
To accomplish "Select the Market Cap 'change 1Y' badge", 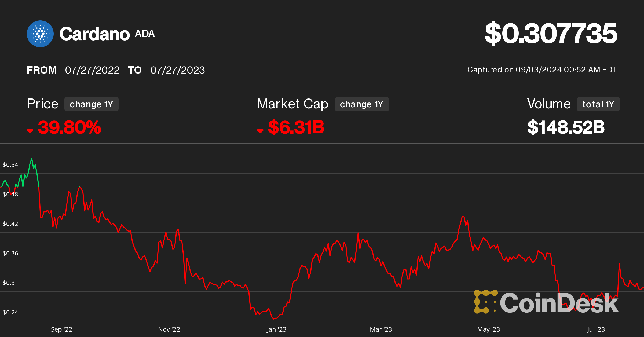I will (362, 104).
